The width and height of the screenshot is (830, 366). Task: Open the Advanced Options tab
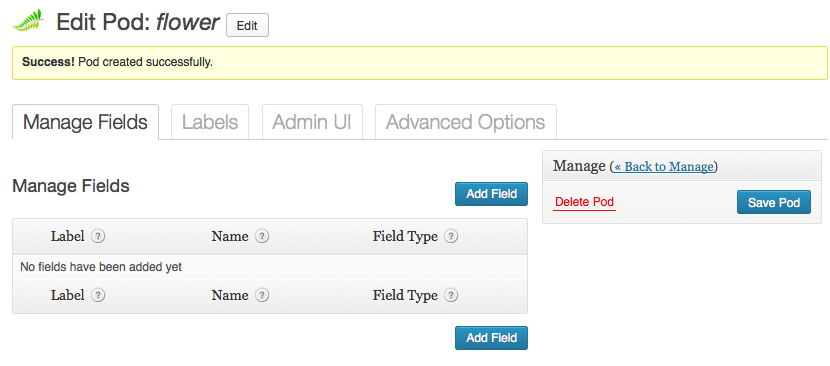[x=466, y=122]
